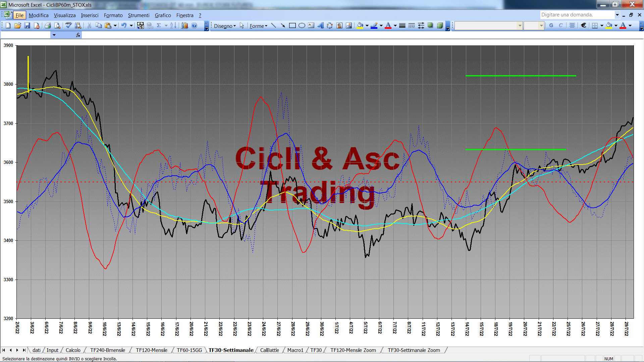Click the drawing Line Color brush
Screen dimensions: 644x362
tap(374, 26)
